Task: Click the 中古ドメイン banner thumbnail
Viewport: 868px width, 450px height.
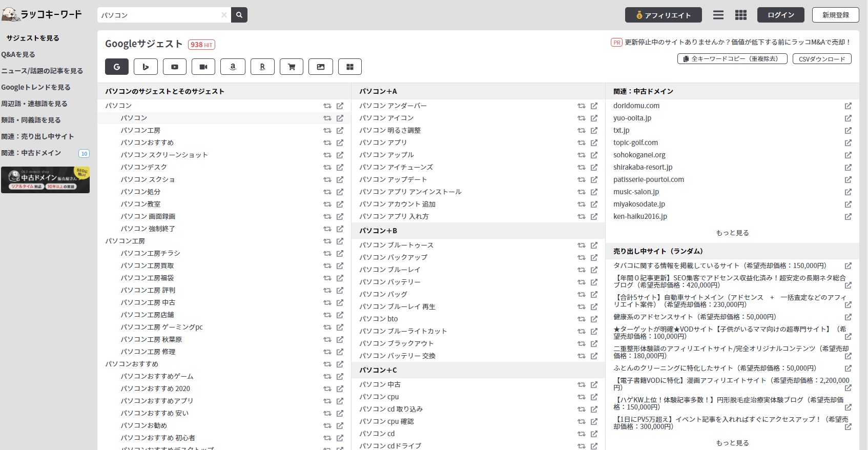Action: tap(45, 180)
